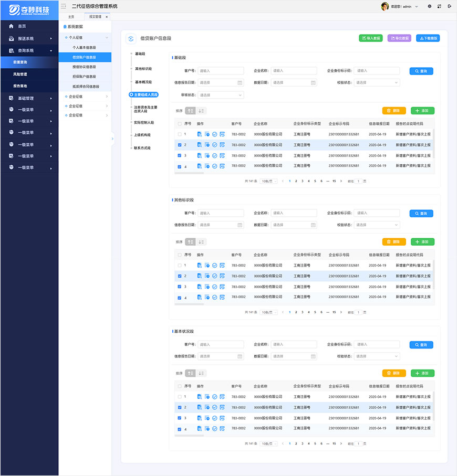Viewport: 457px width, 476px height.
Task: Open 校验状态 dropdown in 其他标识段 section
Action: point(377,225)
